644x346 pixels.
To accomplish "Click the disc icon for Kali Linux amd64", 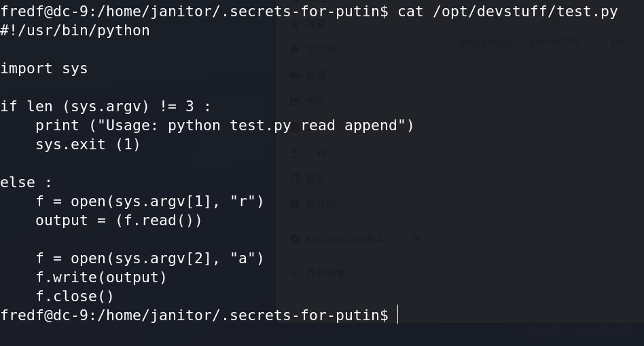I will tap(295, 239).
